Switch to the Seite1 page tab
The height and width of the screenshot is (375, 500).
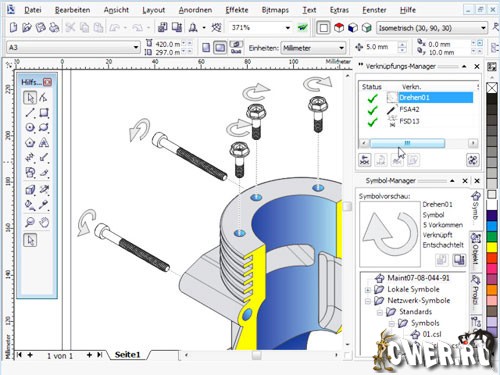click(x=128, y=355)
